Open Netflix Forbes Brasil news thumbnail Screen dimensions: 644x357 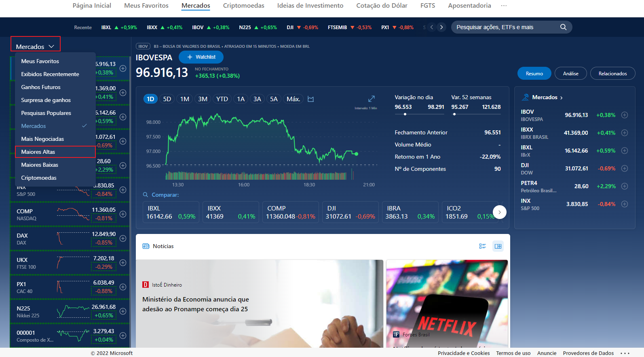click(x=447, y=304)
